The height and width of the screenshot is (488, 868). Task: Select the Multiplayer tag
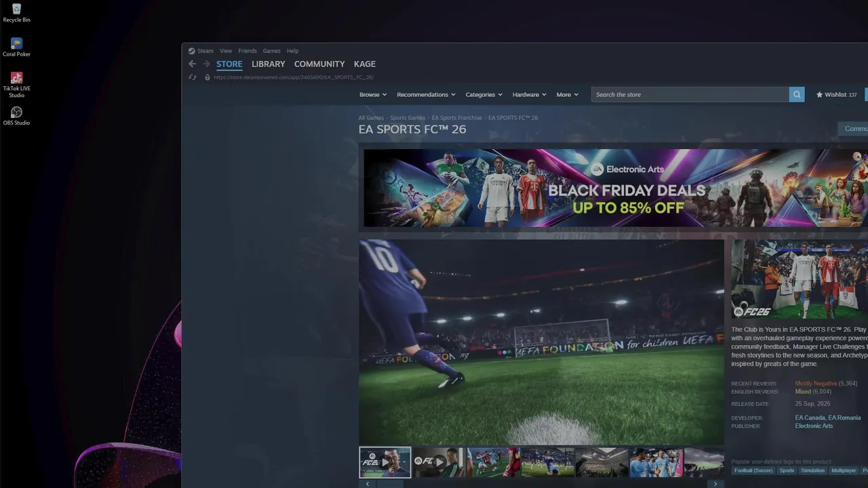tap(844, 470)
